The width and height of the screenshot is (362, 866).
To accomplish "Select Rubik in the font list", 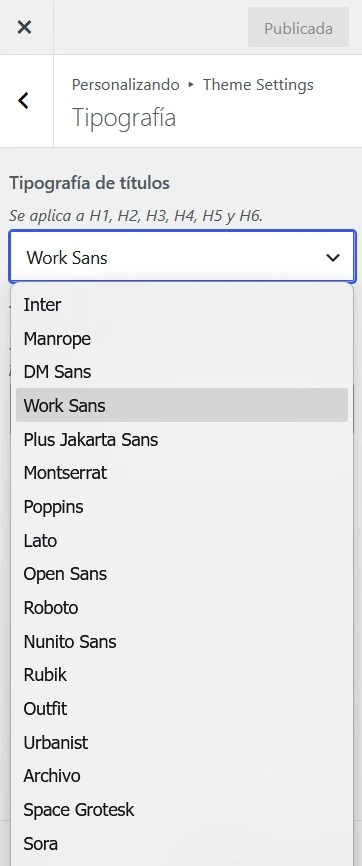I will (182, 674).
